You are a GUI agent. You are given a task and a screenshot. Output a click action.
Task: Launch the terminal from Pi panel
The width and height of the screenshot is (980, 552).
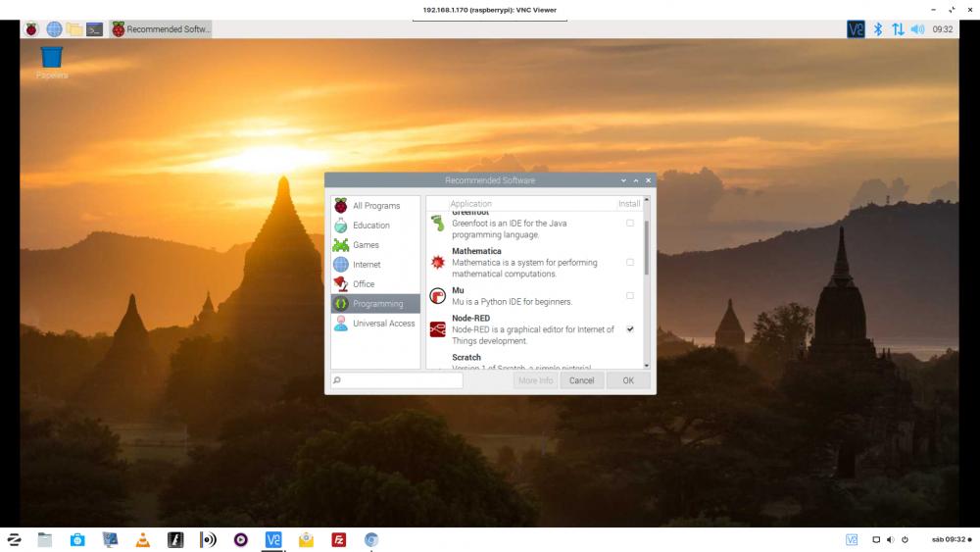tap(94, 28)
